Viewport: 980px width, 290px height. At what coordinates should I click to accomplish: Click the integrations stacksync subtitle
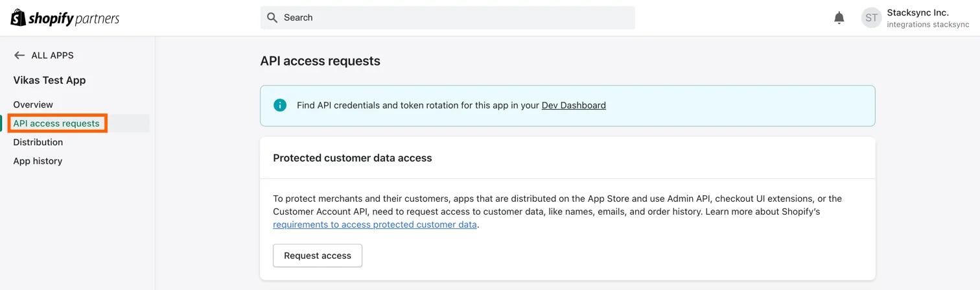[927, 25]
